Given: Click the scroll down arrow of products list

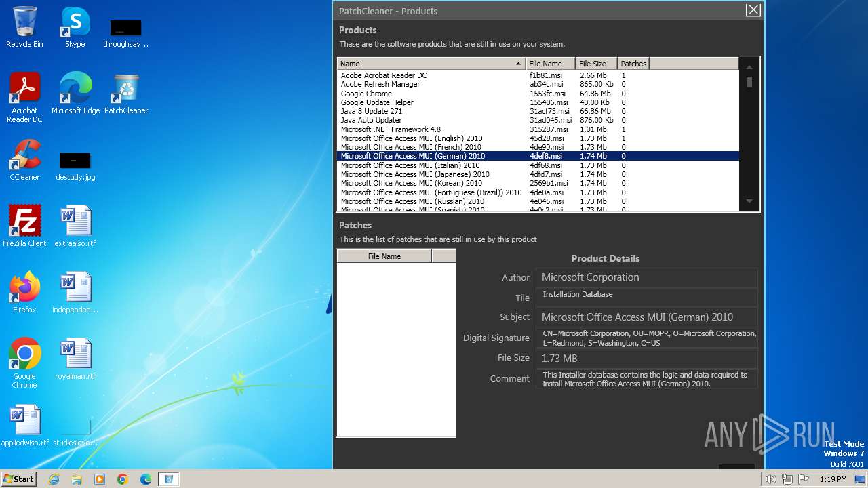Looking at the screenshot, I should tap(749, 201).
